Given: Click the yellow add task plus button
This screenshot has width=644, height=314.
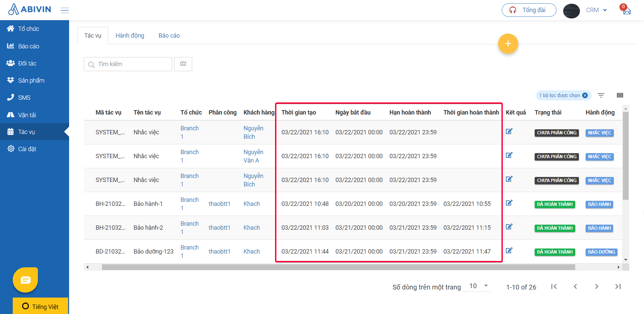Looking at the screenshot, I should [508, 44].
